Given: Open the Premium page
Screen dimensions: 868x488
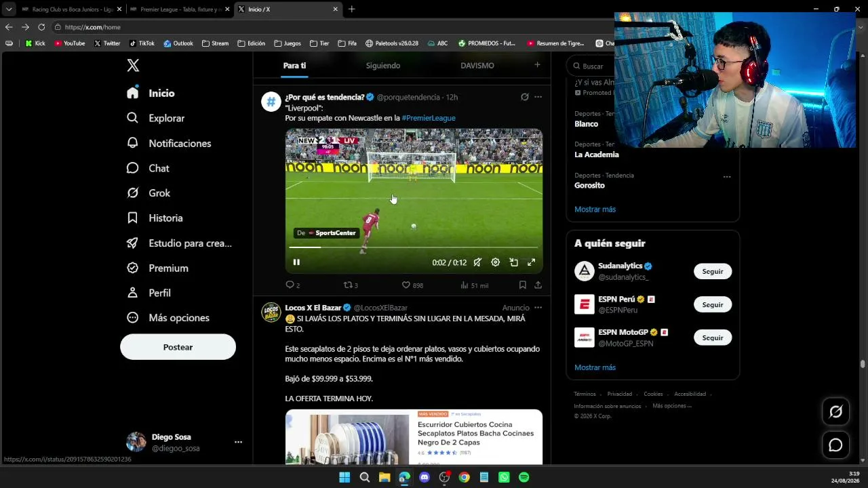Looking at the screenshot, I should 157,268.
